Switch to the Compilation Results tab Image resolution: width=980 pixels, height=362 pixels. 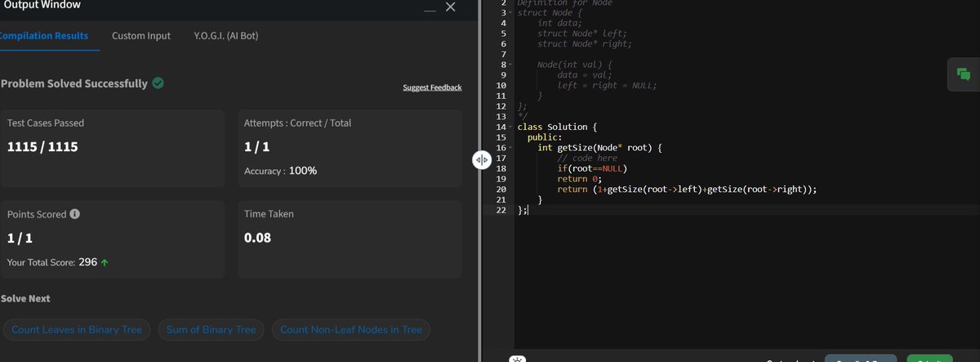click(x=44, y=36)
